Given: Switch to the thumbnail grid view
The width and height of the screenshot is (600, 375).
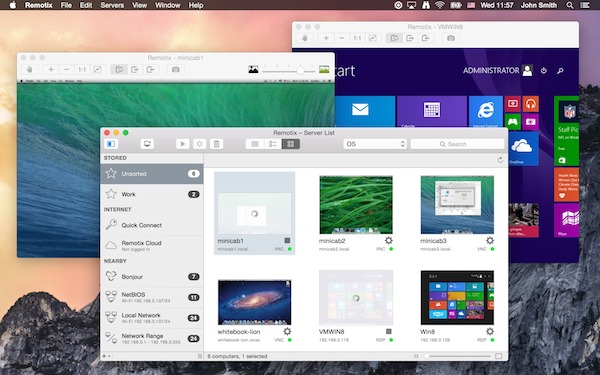Looking at the screenshot, I should [x=291, y=144].
